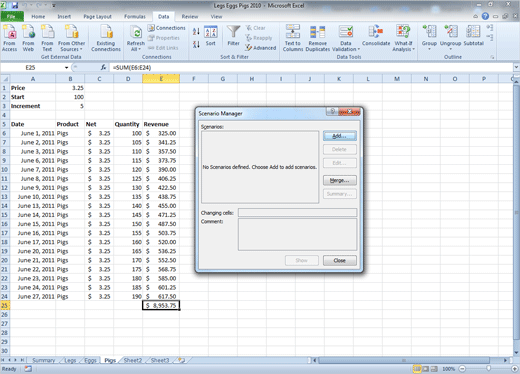This screenshot has height=374, width=520.
Task: Click the horizontal scrollbar
Action: (x=404, y=360)
